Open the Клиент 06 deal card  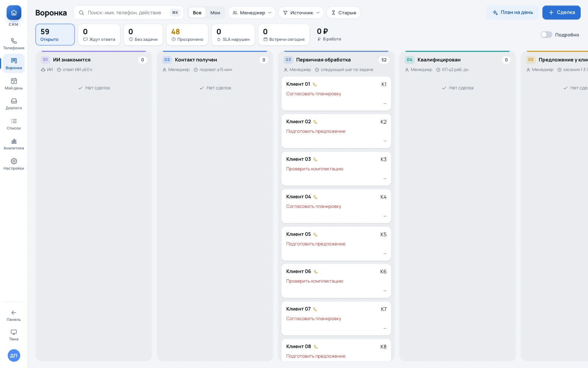(336, 281)
